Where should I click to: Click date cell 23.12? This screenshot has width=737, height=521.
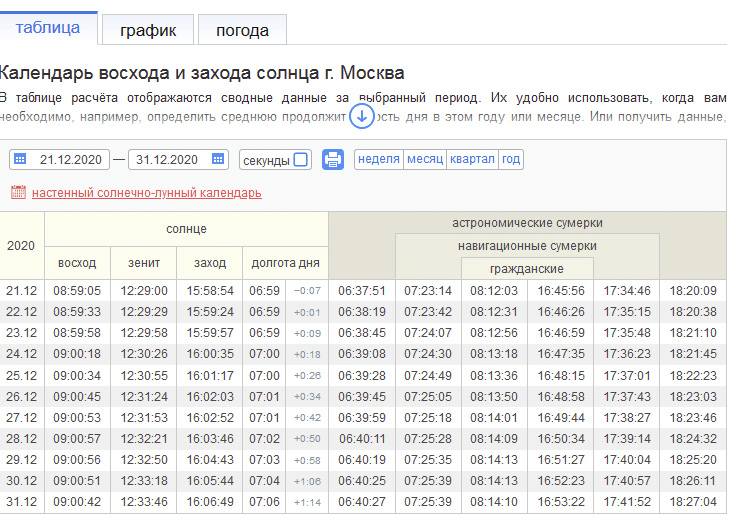(x=22, y=333)
